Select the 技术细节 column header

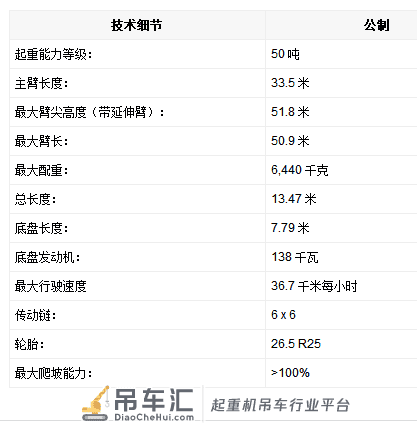click(x=136, y=25)
